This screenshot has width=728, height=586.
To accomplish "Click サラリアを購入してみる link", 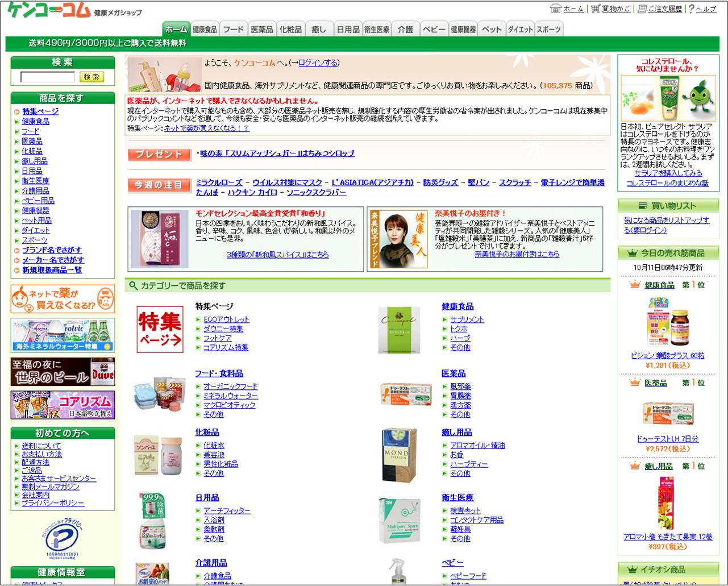I will coord(668,173).
